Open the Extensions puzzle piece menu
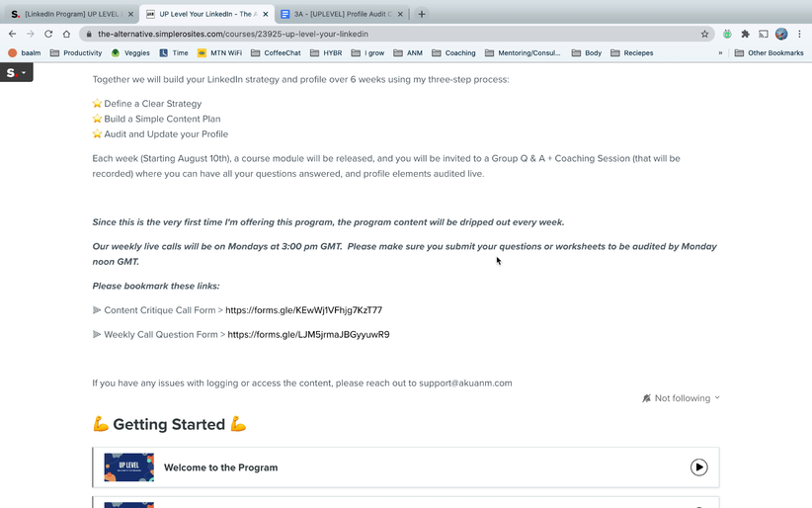Viewport: 812px width, 508px height. (745, 34)
